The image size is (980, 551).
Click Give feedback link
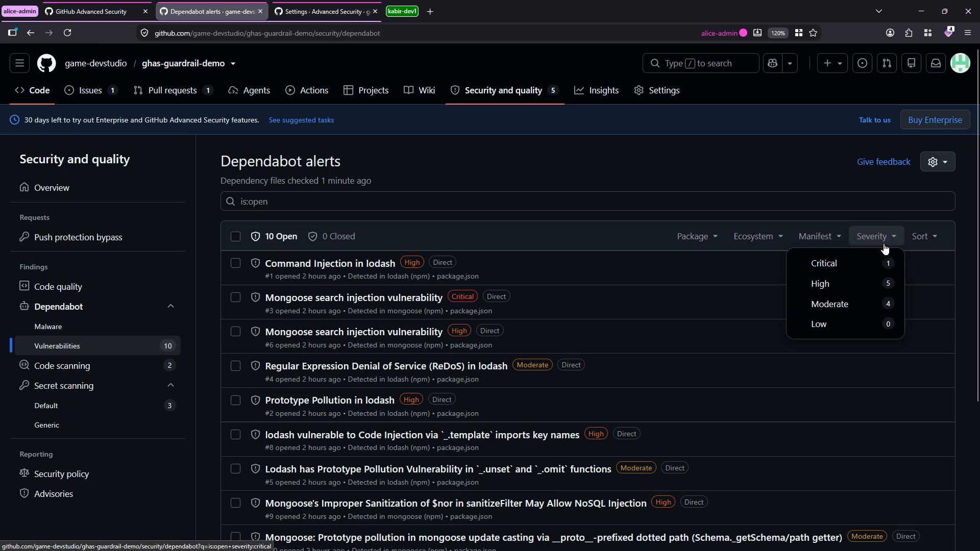coord(884,162)
